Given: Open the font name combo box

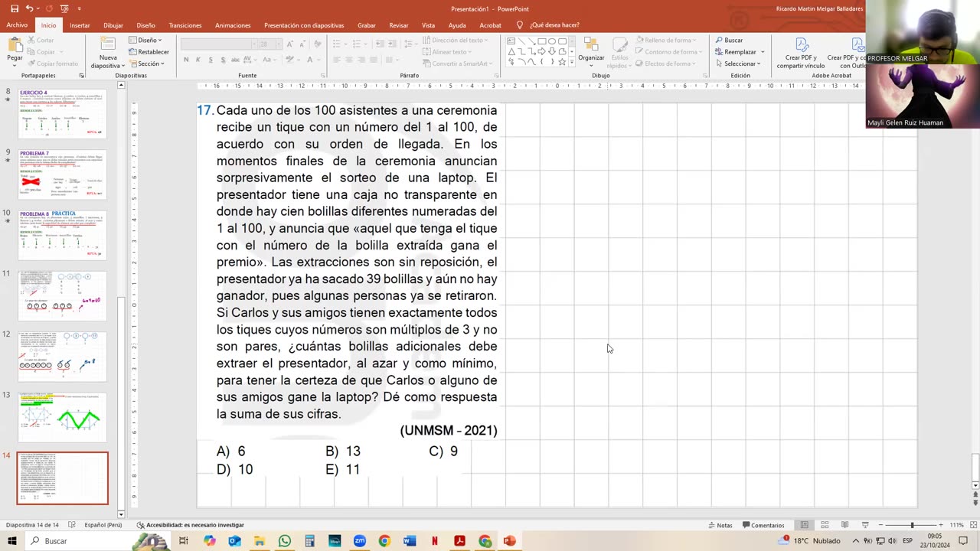Looking at the screenshot, I should pos(218,44).
